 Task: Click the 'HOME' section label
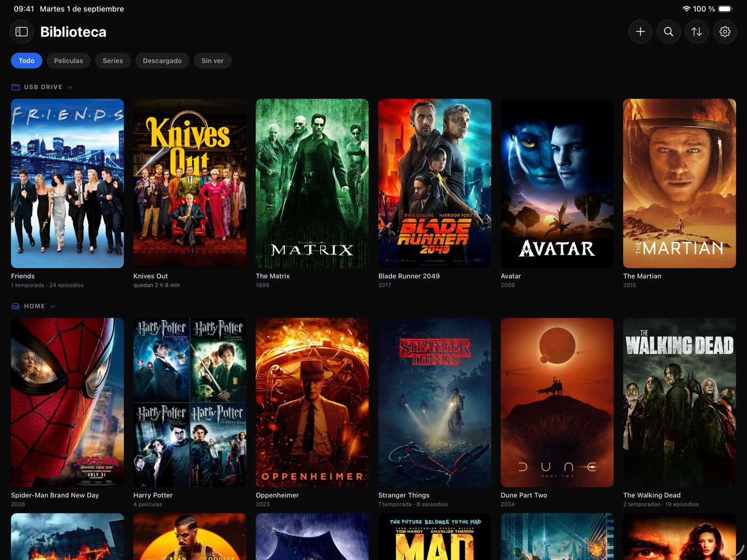[x=35, y=306]
